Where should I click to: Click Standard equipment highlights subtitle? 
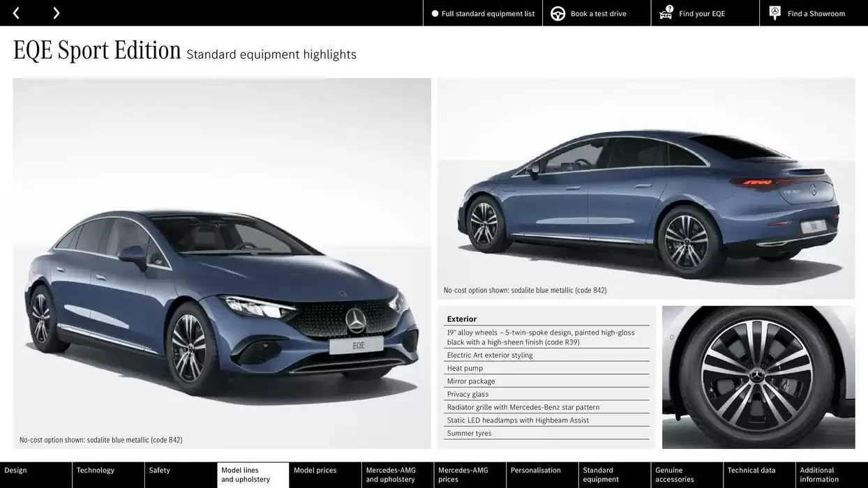(x=271, y=54)
